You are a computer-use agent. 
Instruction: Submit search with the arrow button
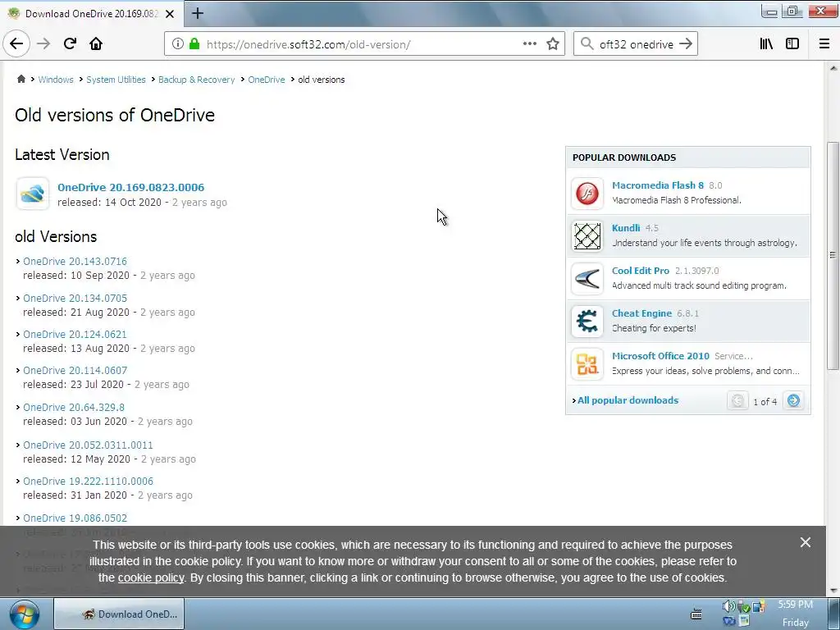686,44
